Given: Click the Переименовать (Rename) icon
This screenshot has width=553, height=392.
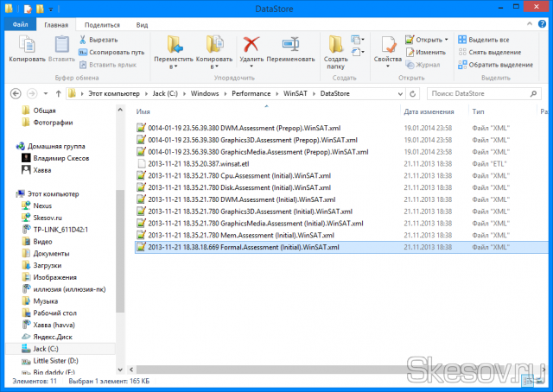Looking at the screenshot, I should [x=290, y=45].
